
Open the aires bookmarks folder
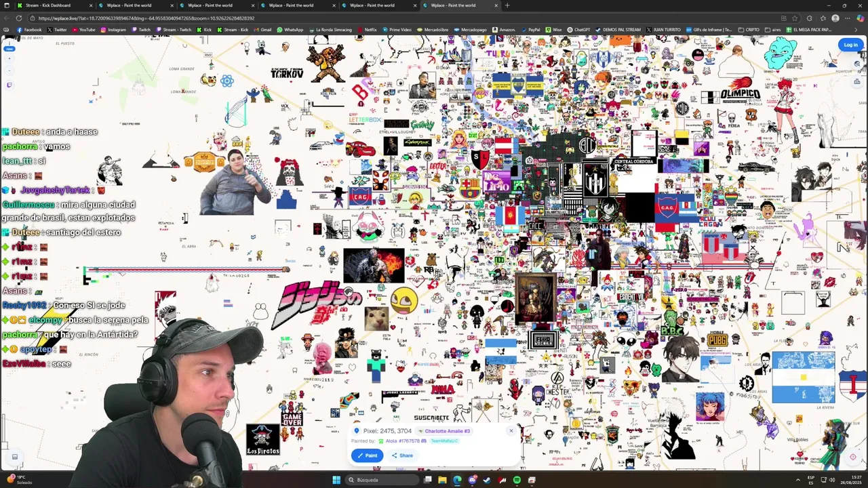tap(773, 30)
